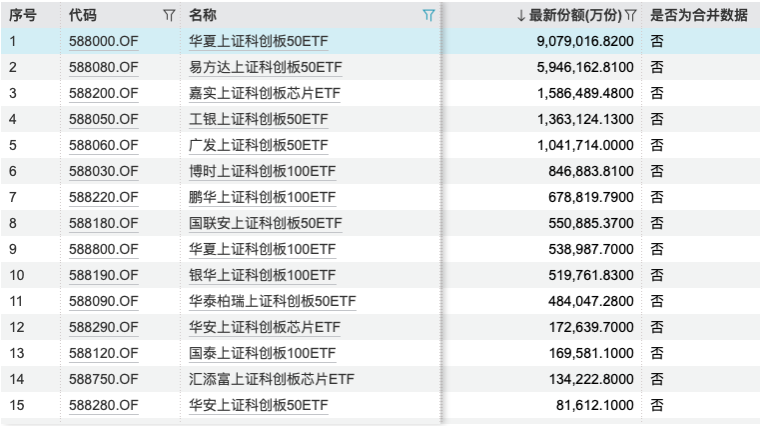
Task: Click the 名称 column header label
Action: (203, 16)
